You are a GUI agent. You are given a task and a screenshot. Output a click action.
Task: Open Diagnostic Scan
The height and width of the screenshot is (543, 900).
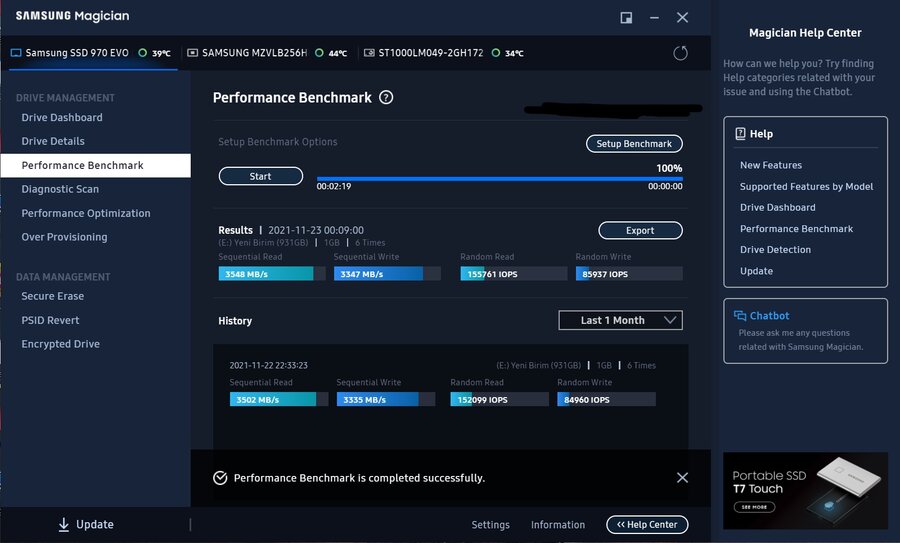[x=60, y=189]
